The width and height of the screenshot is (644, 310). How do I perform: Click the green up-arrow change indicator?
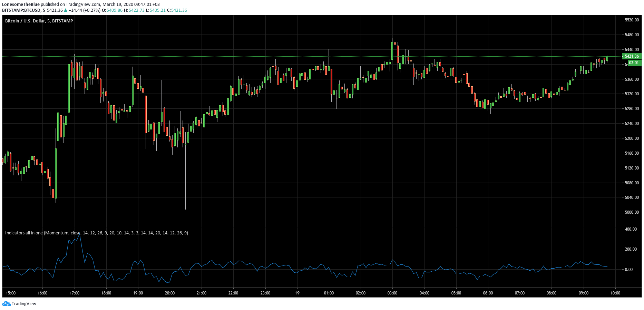[x=66, y=10]
